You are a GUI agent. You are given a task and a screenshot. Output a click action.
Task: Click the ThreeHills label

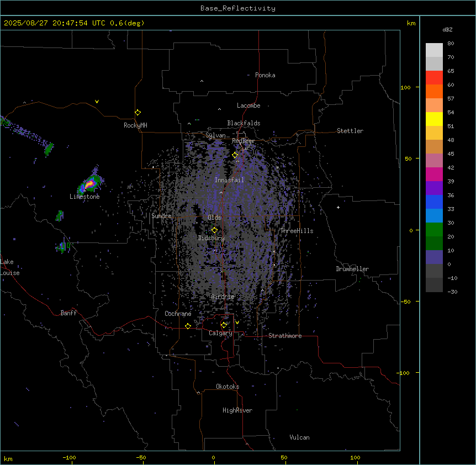pyautogui.click(x=297, y=231)
